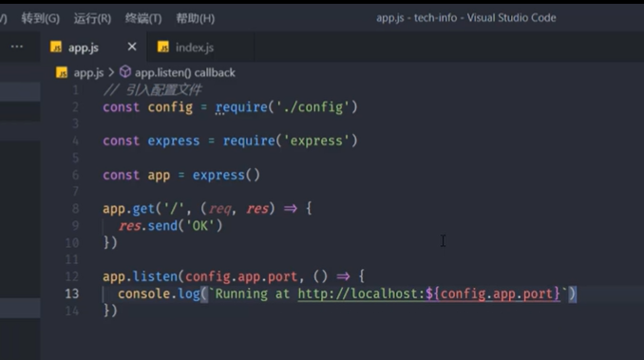Click the JS file icon on app.js tab
The height and width of the screenshot is (360, 644).
click(56, 47)
